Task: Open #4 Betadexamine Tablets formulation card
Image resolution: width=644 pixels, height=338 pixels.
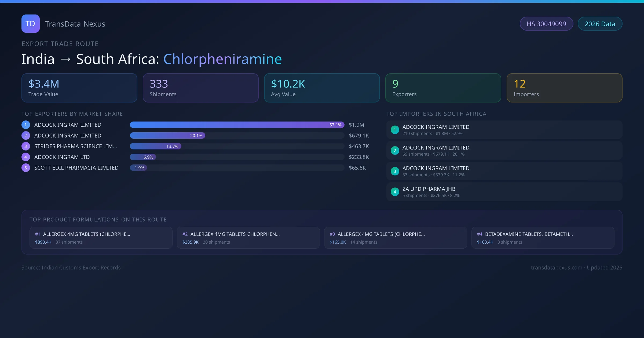Action: click(x=543, y=238)
